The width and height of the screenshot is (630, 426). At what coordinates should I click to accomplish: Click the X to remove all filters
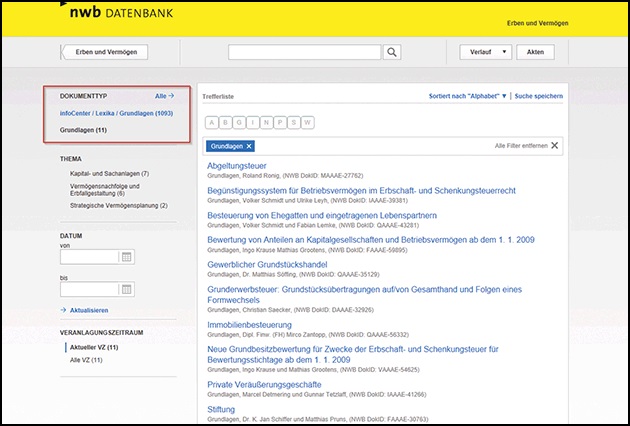click(x=555, y=146)
